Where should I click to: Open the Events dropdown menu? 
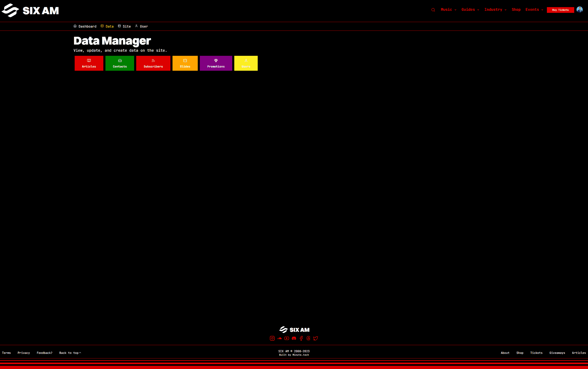(534, 9)
